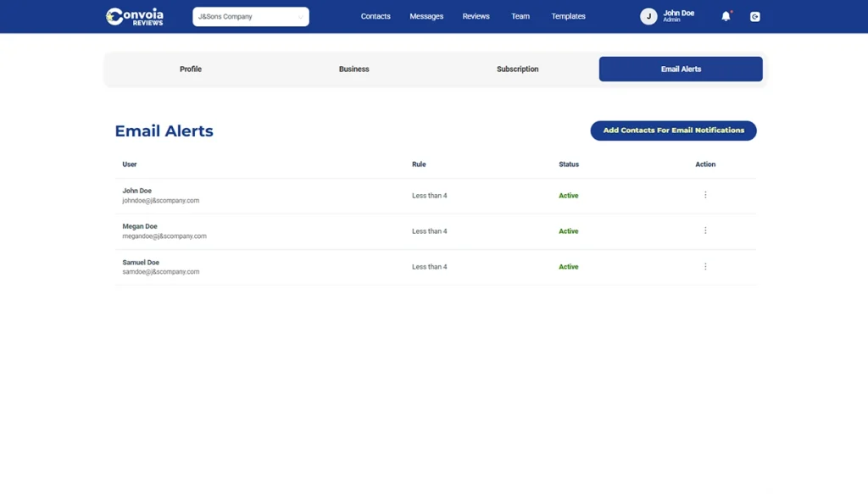The width and height of the screenshot is (868, 494).
Task: Click the John Doe Admin profile name
Action: tap(678, 15)
